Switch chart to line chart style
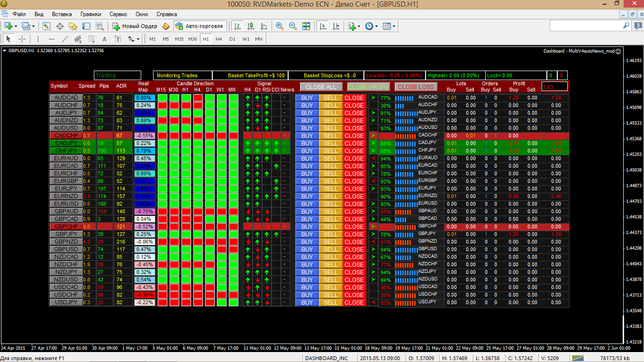This screenshot has height=362, width=644. click(x=263, y=26)
